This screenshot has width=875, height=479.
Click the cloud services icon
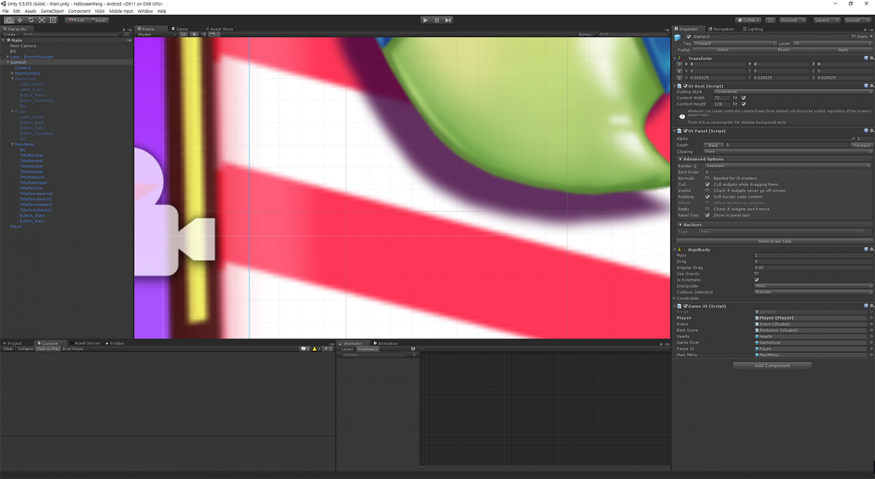(771, 20)
